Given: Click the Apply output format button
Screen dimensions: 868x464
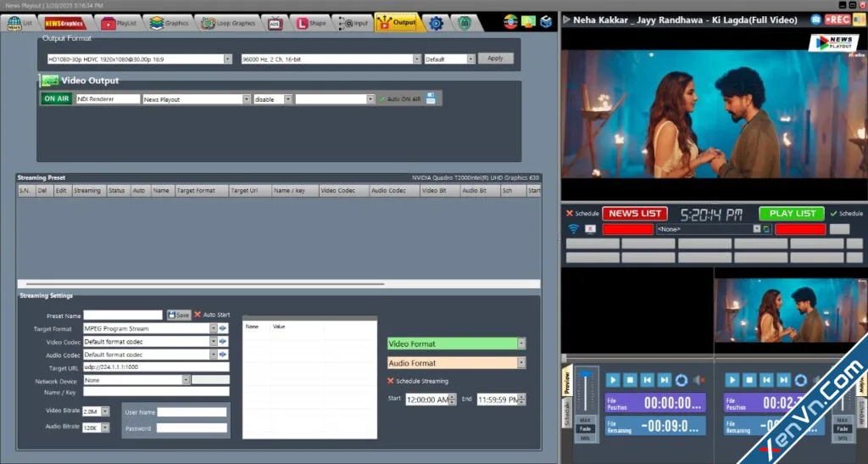Looking at the screenshot, I should 495,59.
